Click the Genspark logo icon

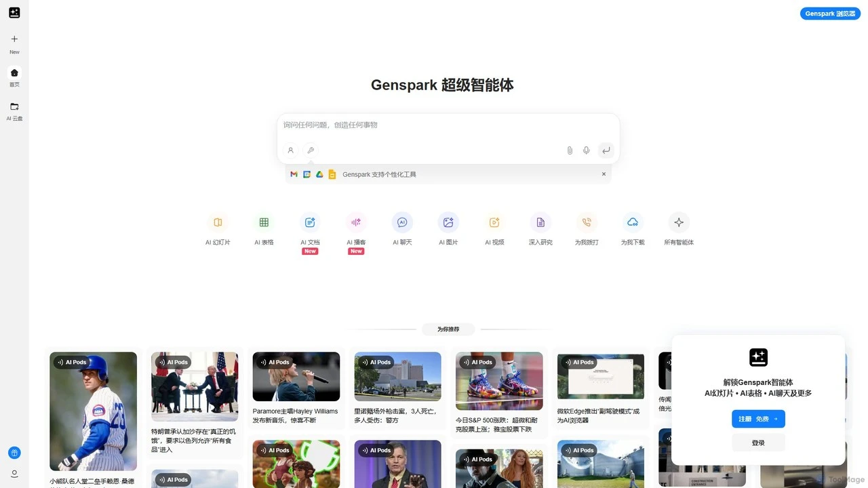coord(14,13)
